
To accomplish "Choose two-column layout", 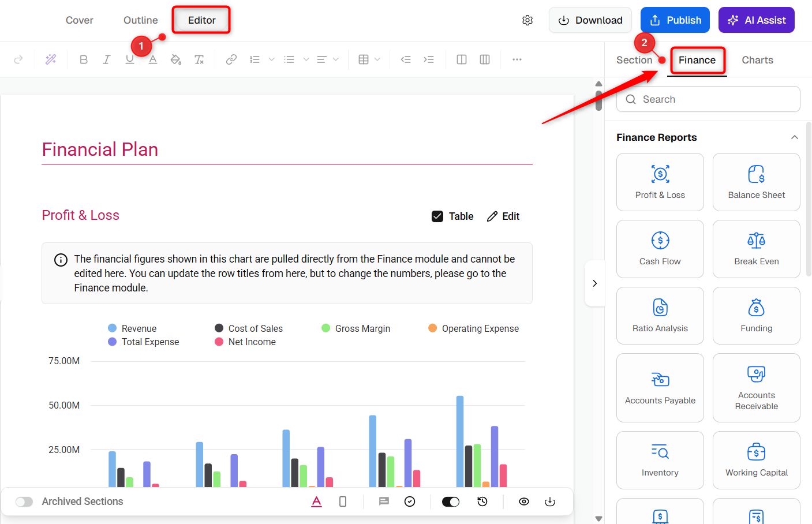I will coord(462,59).
